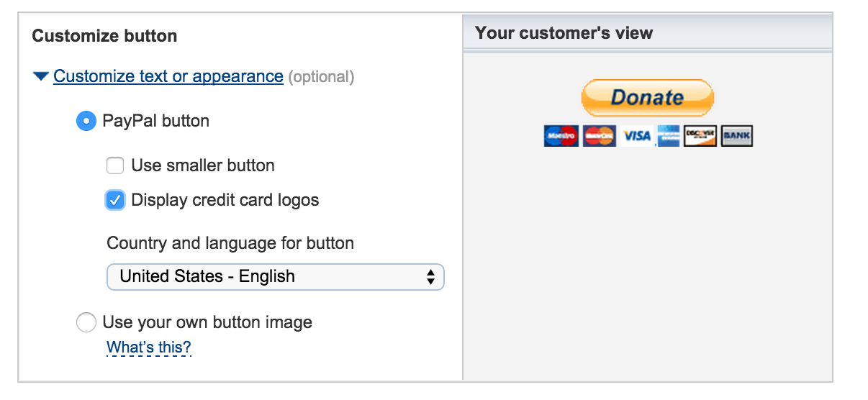Click the Maestro card logo
The height and width of the screenshot is (400, 868).
[x=561, y=135]
